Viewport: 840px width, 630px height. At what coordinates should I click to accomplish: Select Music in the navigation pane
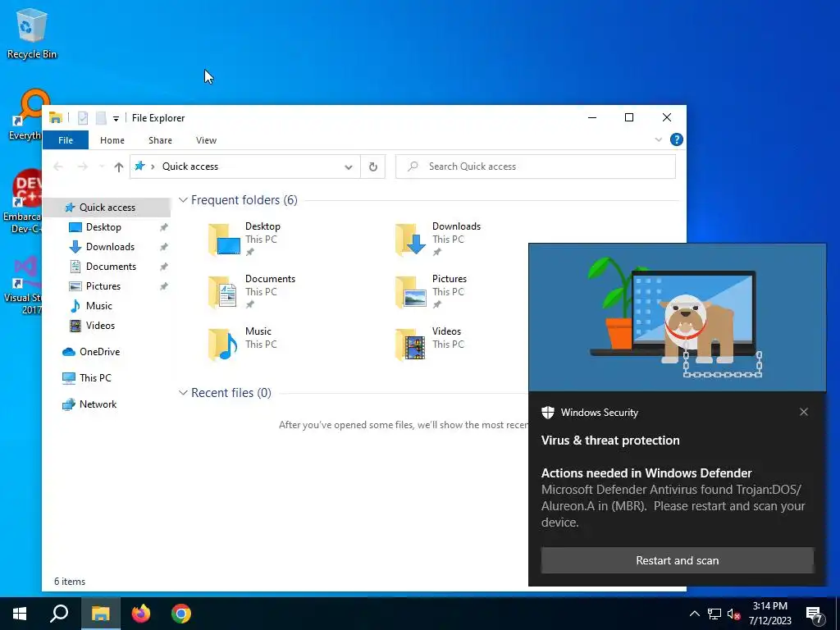pyautogui.click(x=98, y=306)
